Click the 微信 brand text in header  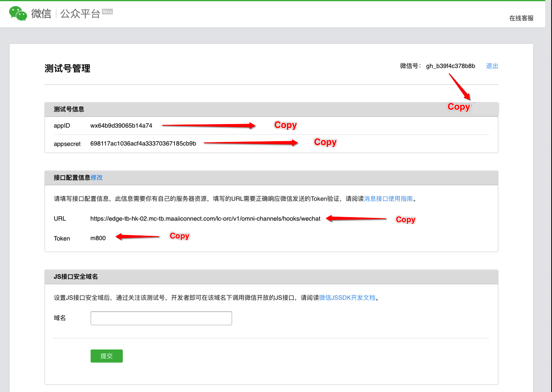coord(41,14)
